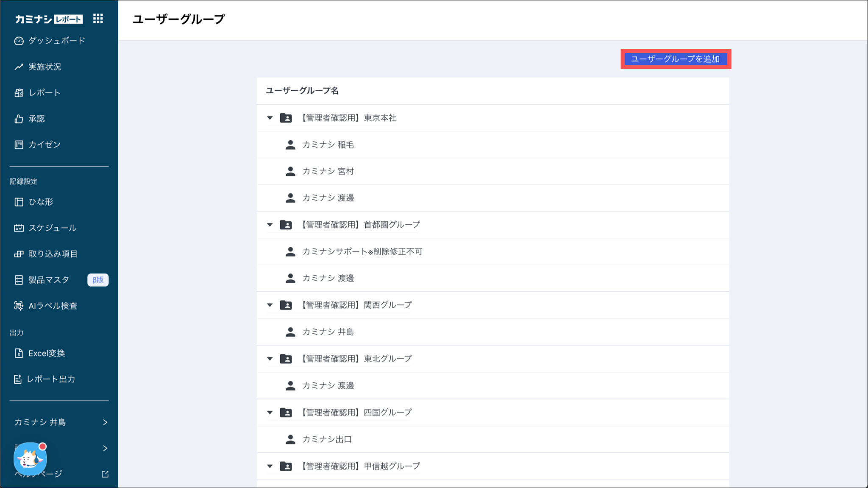Screen dimensions: 868x488
Task: Click the AIラベル検査 scan icon
Action: click(19, 306)
